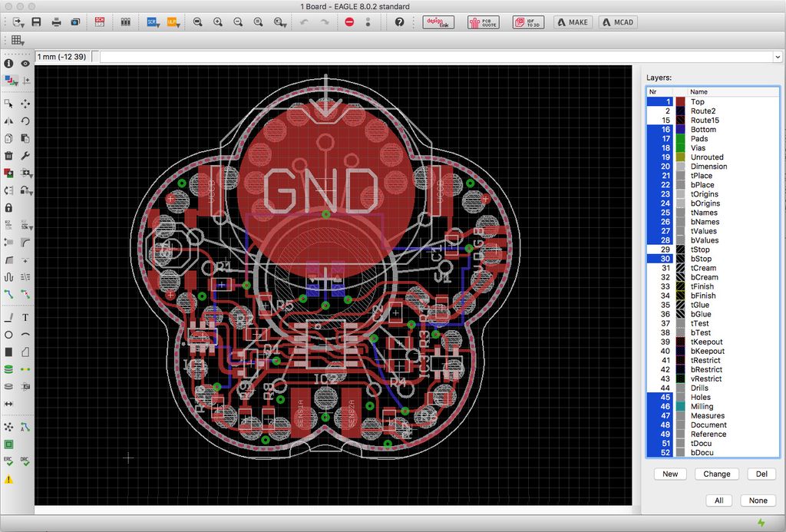This screenshot has height=532, width=786.
Task: Click into the command line input field
Action: click(x=436, y=57)
